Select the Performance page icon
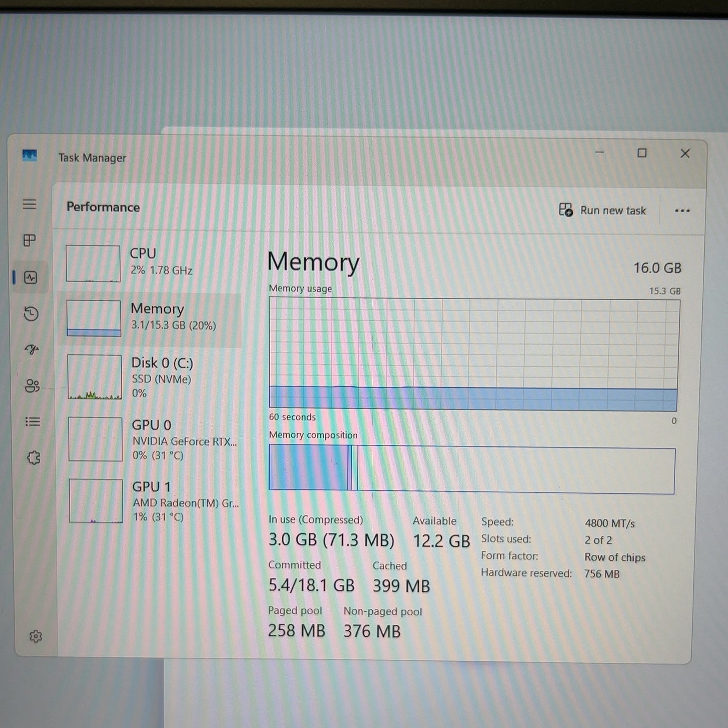728x728 pixels. click(31, 278)
